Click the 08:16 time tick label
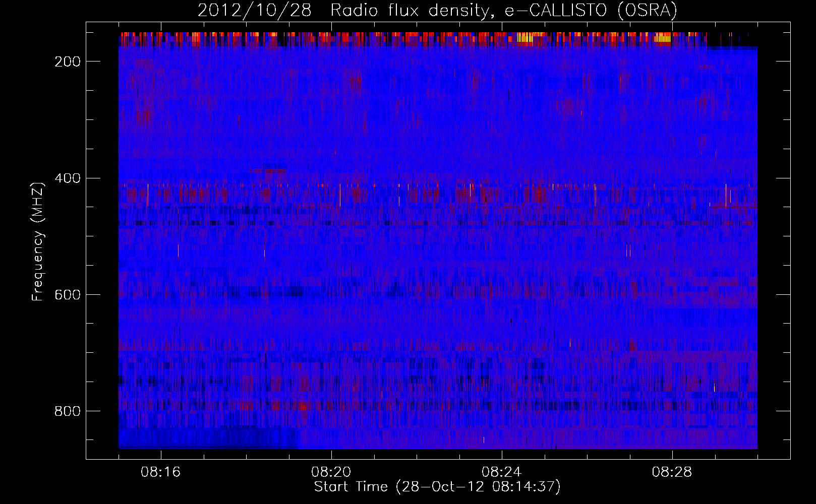Screen dimensions: 816x504 (161, 472)
